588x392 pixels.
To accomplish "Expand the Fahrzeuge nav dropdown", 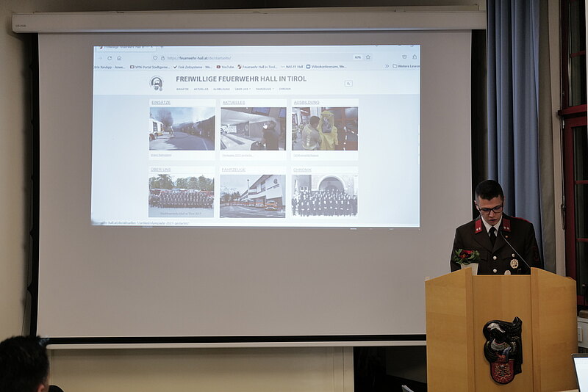I will click(x=265, y=89).
